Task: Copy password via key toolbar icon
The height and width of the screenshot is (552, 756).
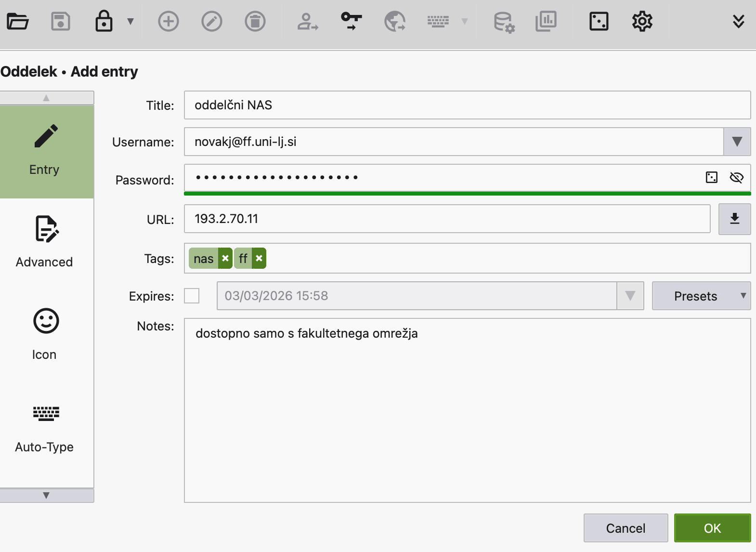Action: click(x=352, y=21)
